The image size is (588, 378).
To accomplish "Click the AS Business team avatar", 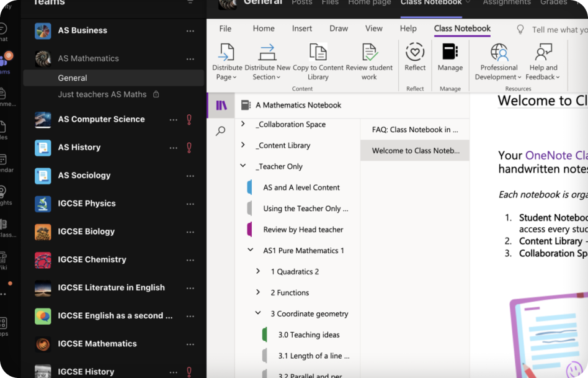I will 43,31.
